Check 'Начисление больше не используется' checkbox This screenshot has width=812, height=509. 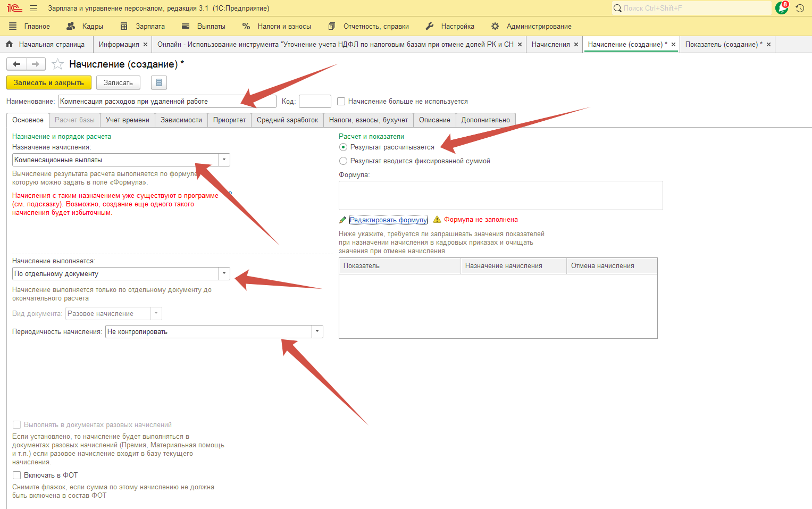341,101
